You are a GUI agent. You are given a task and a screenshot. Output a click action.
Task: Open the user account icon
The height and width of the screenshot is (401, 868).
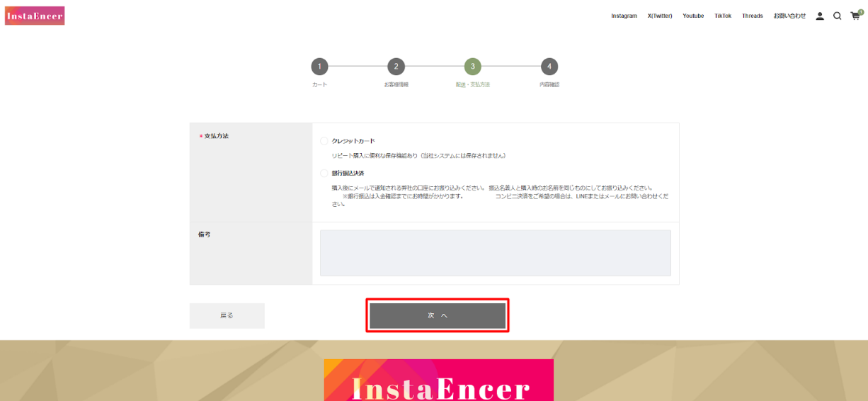[820, 16]
